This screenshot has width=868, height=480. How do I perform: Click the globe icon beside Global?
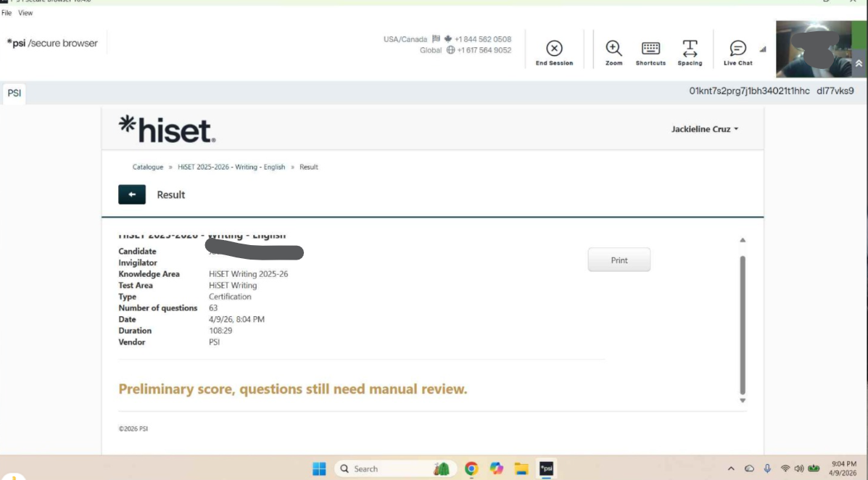[450, 50]
